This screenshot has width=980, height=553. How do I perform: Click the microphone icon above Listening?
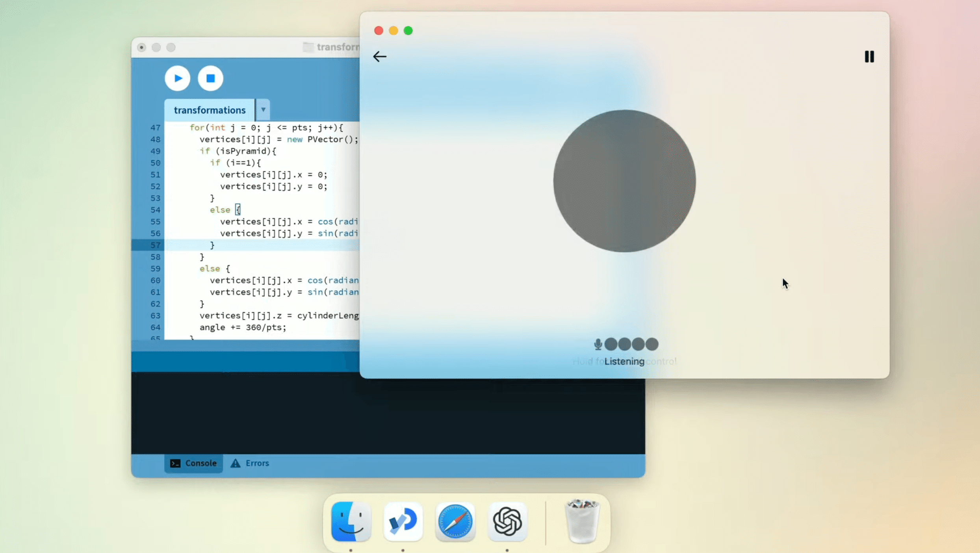tap(598, 344)
